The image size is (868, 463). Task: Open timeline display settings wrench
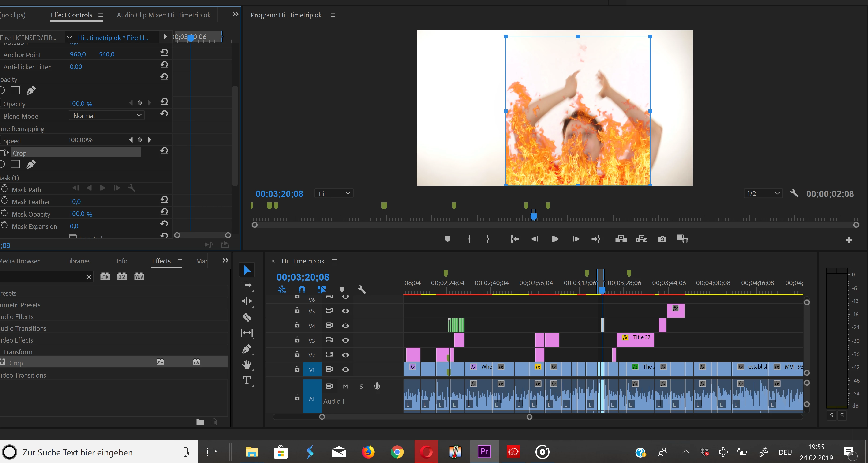click(x=361, y=289)
